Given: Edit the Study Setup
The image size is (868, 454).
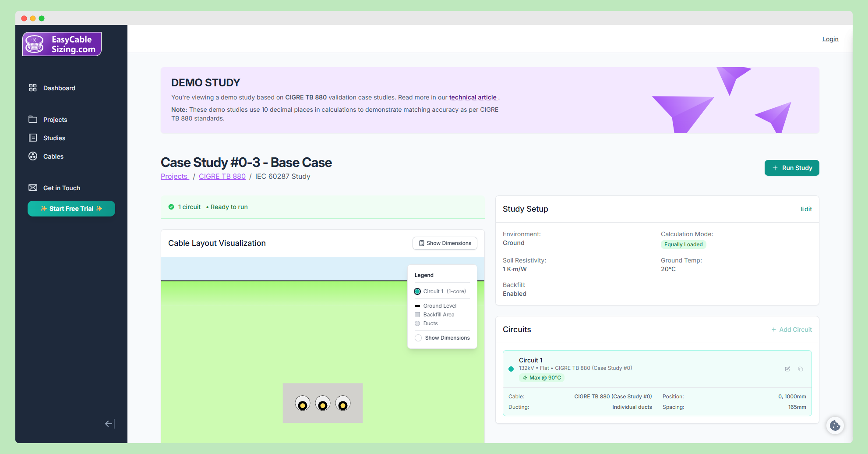Looking at the screenshot, I should pyautogui.click(x=806, y=209).
